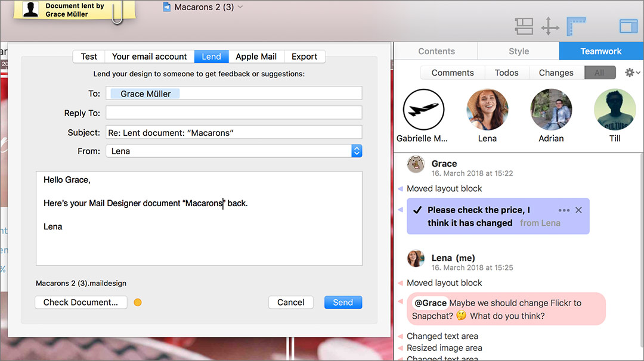This screenshot has width=644, height=361.
Task: Click the @Grace mention in comment
Action: coord(430,303)
